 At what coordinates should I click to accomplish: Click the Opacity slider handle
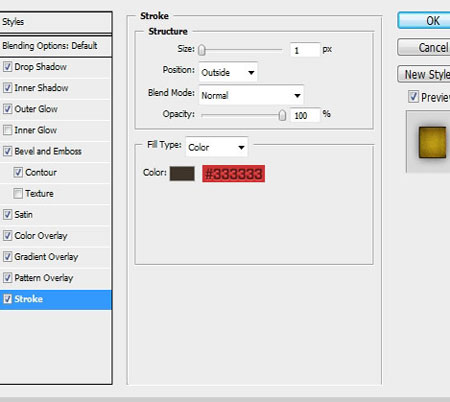[x=282, y=115]
